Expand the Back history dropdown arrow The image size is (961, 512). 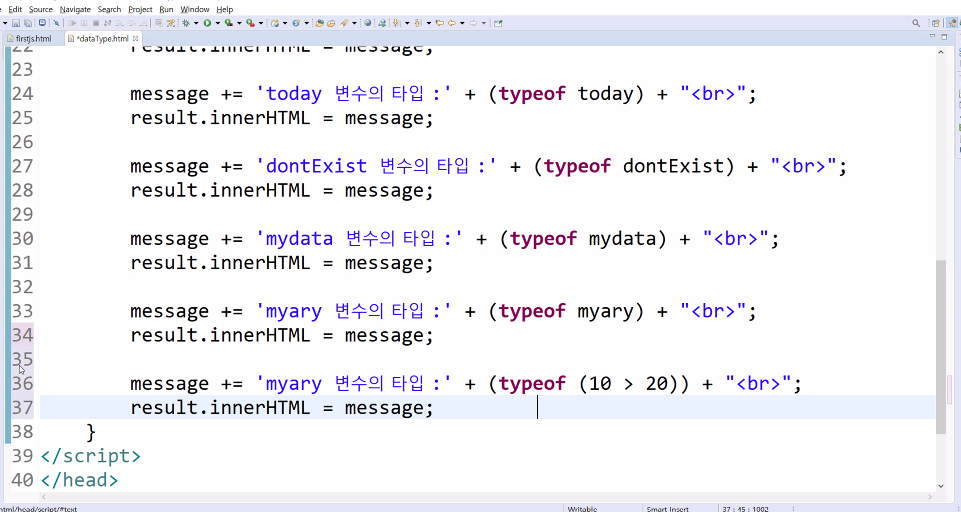pyautogui.click(x=462, y=23)
